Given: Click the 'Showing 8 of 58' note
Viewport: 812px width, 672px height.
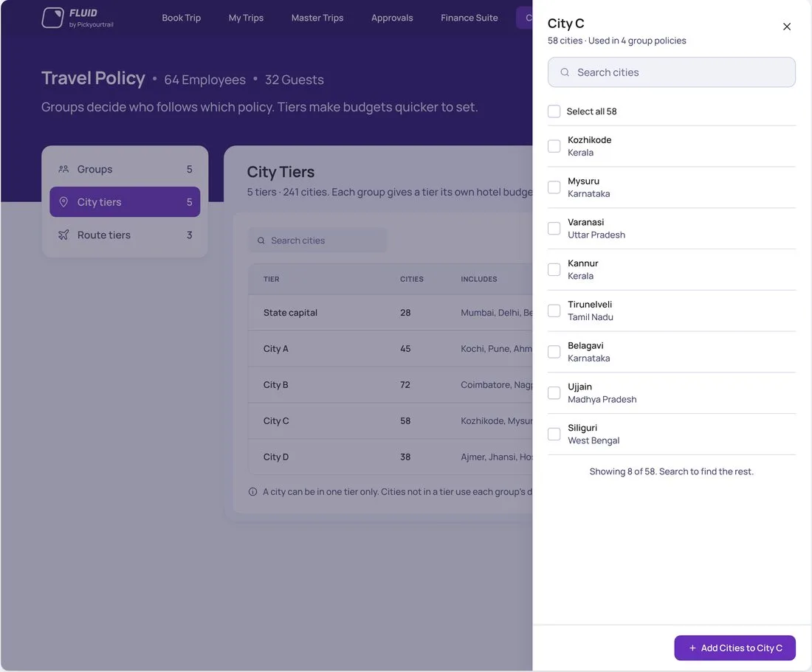Looking at the screenshot, I should click(672, 471).
